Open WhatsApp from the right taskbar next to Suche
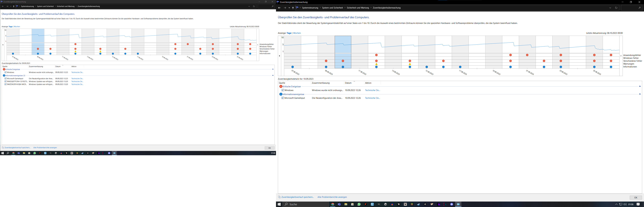Image resolution: width=644 pixels, height=207 pixels. click(x=359, y=204)
